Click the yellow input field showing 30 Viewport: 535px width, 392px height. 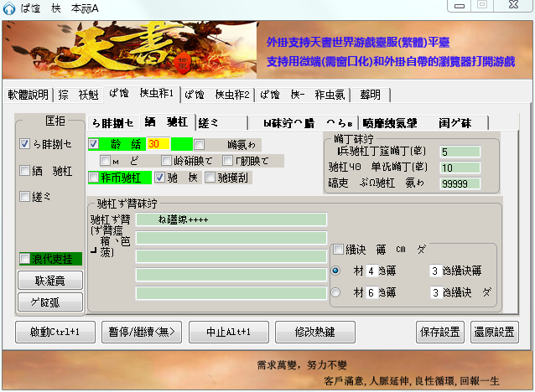tap(157, 144)
